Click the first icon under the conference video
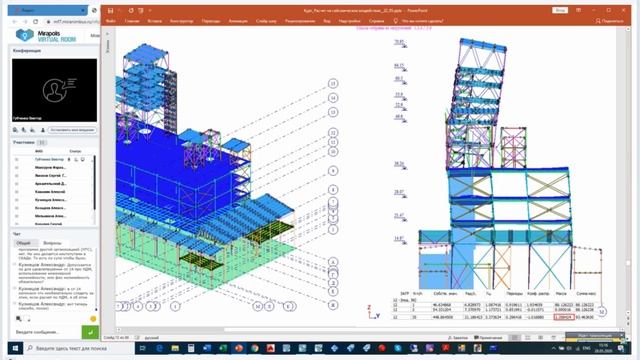 [x=15, y=130]
